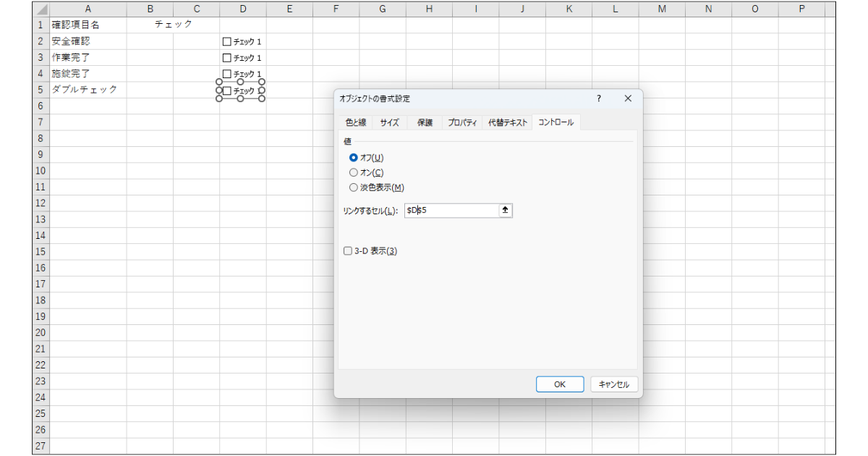868x456 pixels.
Task: Switch to the 色と線 tab
Action: point(355,122)
